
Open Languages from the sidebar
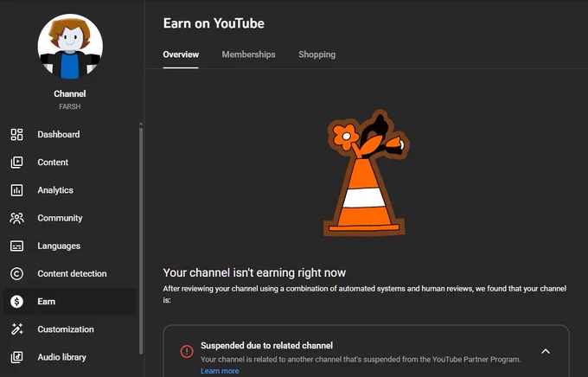tap(70, 246)
